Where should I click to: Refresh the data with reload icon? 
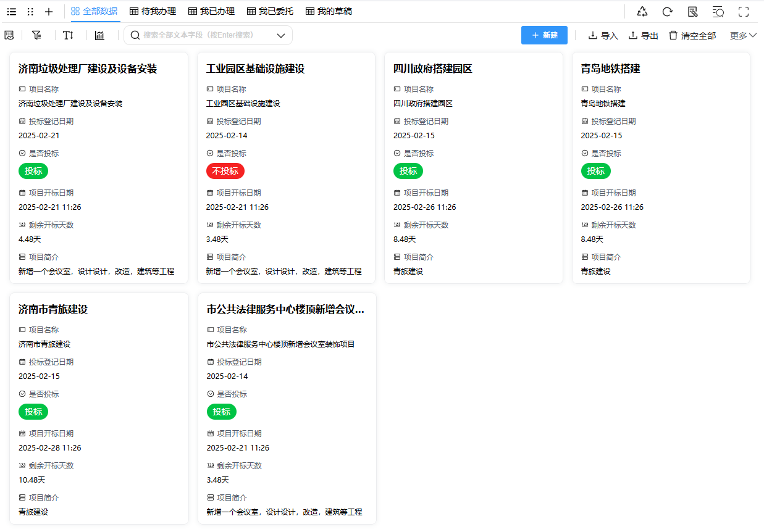tap(667, 11)
